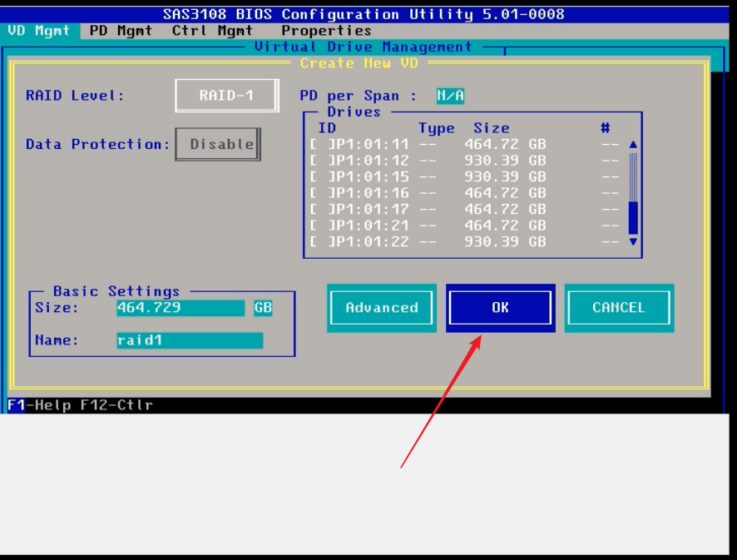Go to the Properties tab
The width and height of the screenshot is (737, 560).
coord(326,31)
